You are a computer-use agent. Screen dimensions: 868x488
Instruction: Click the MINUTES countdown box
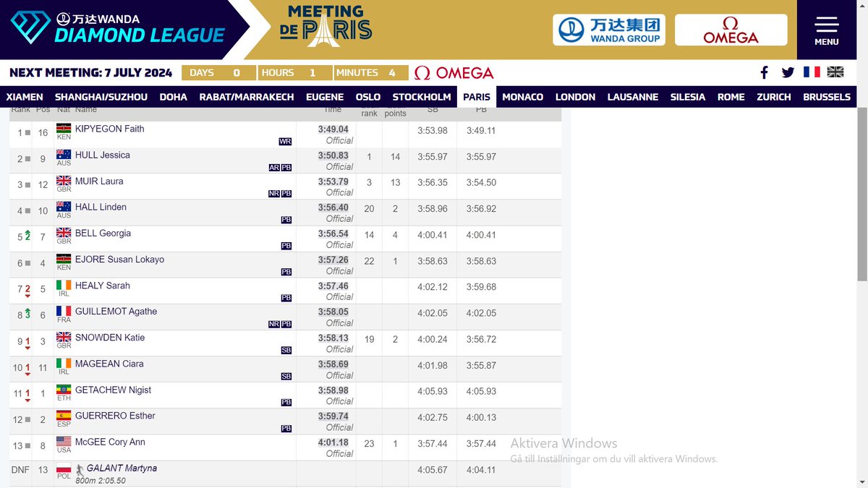click(x=370, y=73)
